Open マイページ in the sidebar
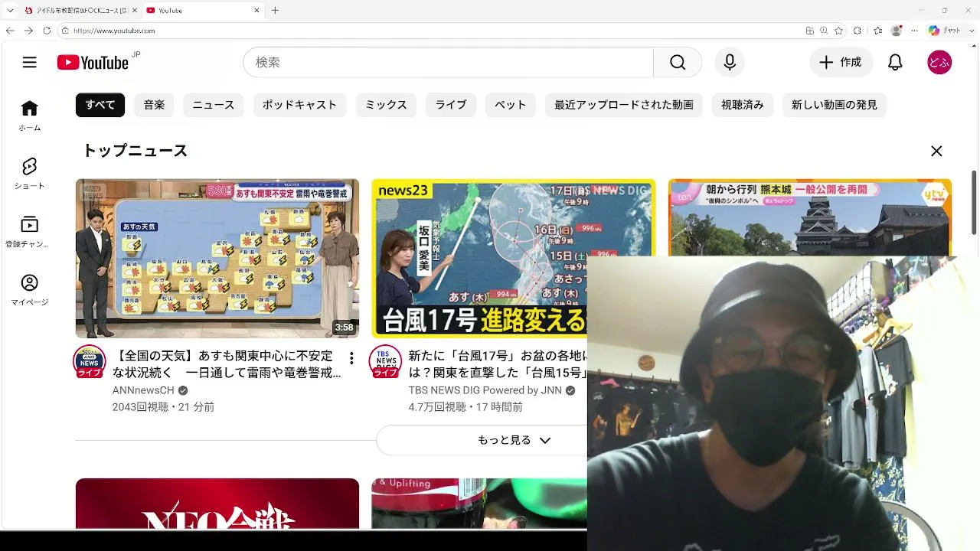The image size is (980, 551). [x=30, y=290]
